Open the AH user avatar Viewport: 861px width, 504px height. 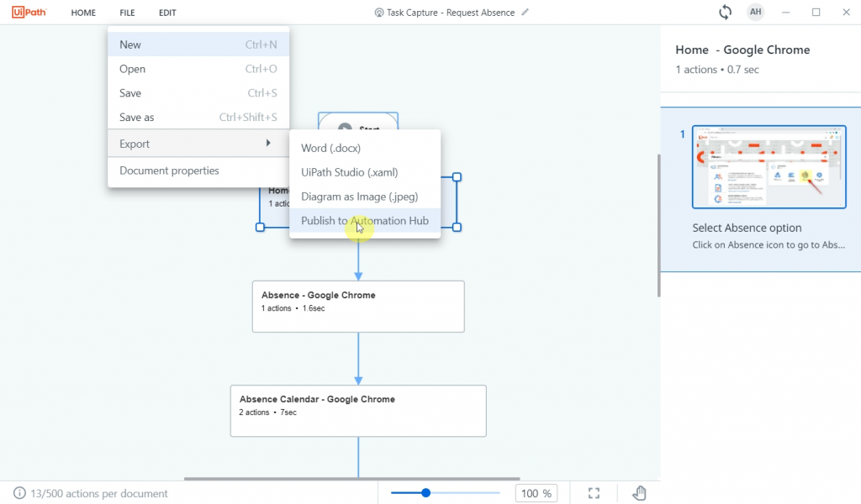tap(756, 12)
